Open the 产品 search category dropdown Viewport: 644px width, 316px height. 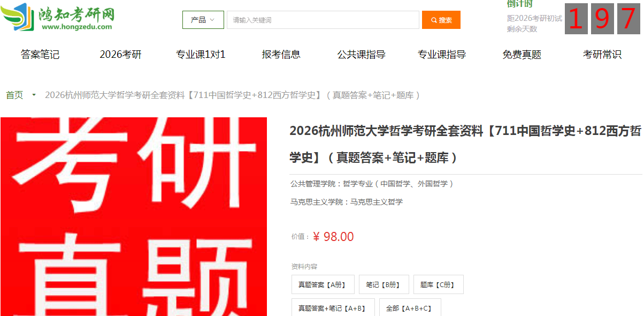(x=203, y=20)
